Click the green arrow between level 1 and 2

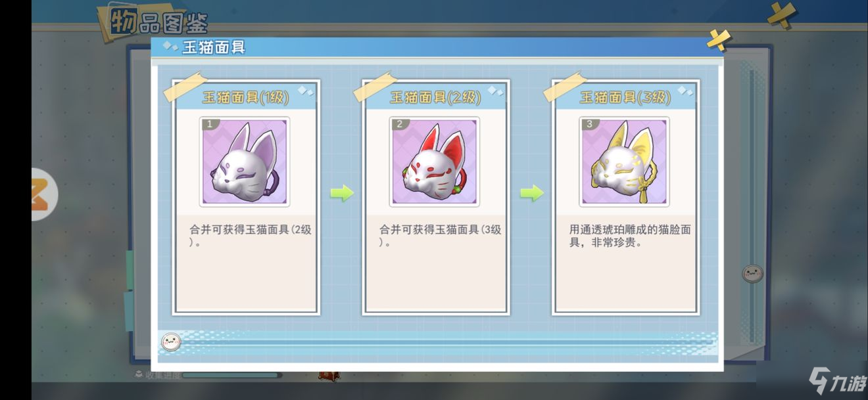(341, 193)
